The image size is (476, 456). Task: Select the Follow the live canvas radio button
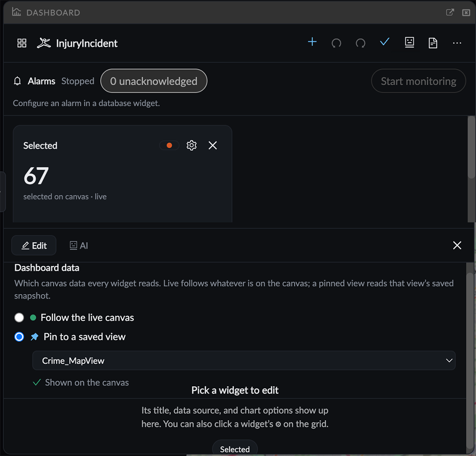(x=19, y=318)
